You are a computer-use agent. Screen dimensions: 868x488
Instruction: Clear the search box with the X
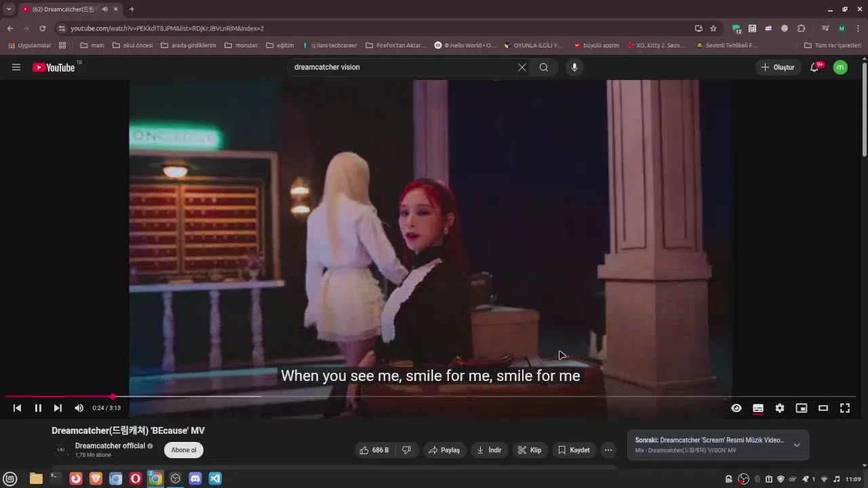(x=522, y=67)
